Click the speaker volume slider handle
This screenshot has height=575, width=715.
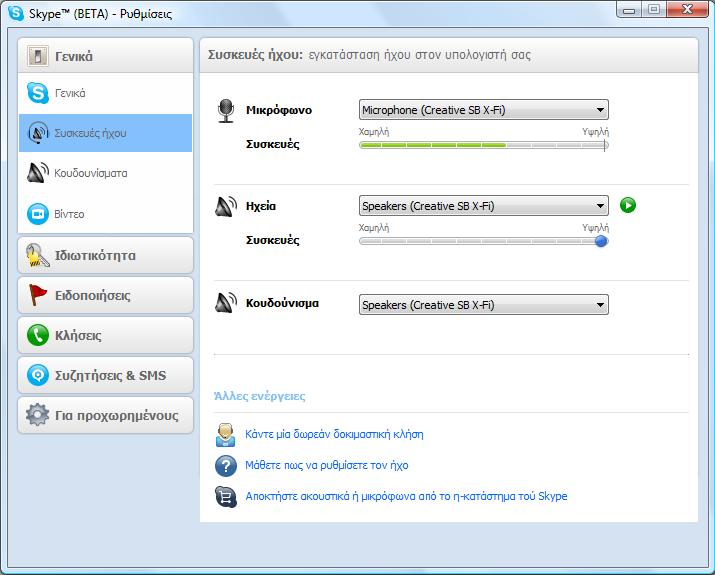[601, 241]
